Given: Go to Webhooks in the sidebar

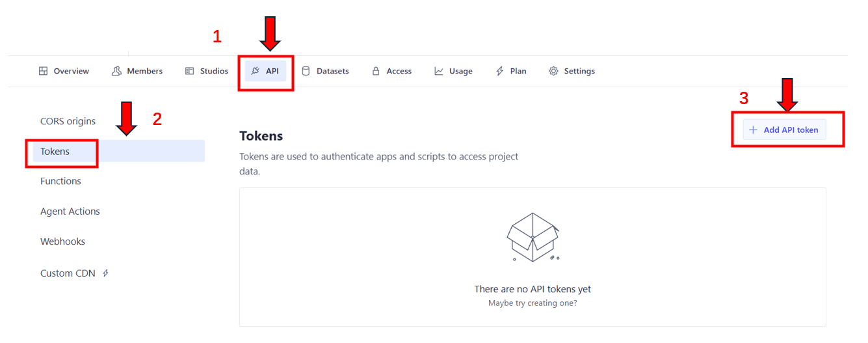Looking at the screenshot, I should [62, 241].
